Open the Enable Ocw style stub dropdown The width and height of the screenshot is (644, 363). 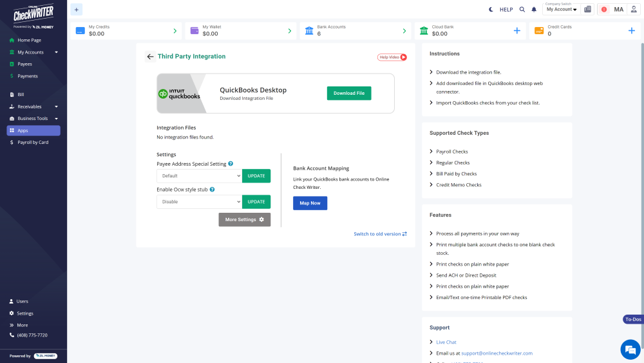click(199, 202)
